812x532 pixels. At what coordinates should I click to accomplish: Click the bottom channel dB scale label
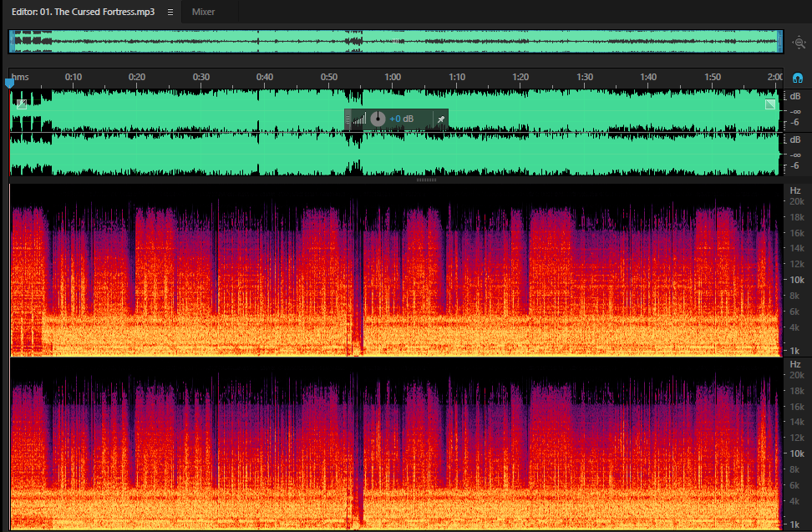pyautogui.click(x=795, y=139)
